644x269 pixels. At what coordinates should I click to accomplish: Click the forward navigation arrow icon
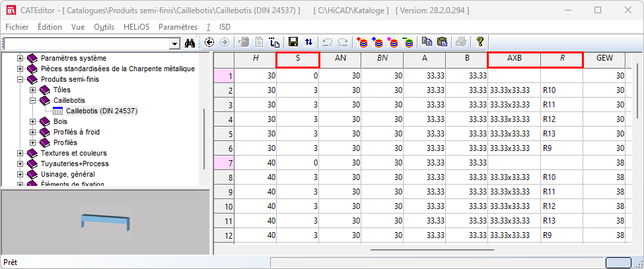coord(225,42)
